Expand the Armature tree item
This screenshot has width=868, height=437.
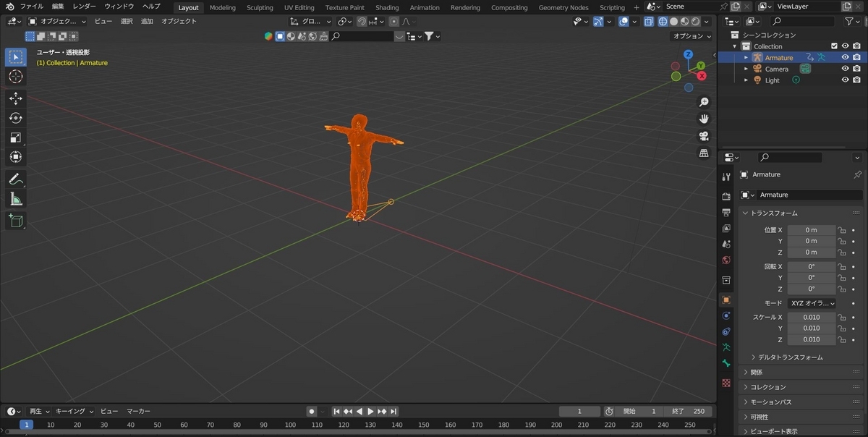[x=746, y=58]
